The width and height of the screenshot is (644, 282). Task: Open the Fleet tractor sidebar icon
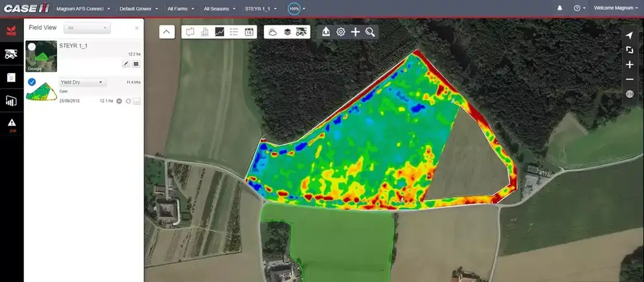(11, 54)
